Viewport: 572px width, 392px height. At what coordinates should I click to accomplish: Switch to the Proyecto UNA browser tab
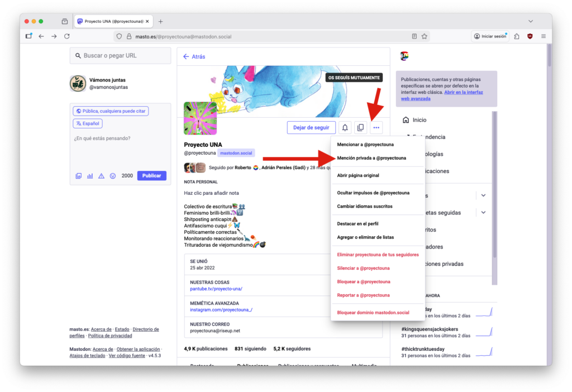click(111, 21)
